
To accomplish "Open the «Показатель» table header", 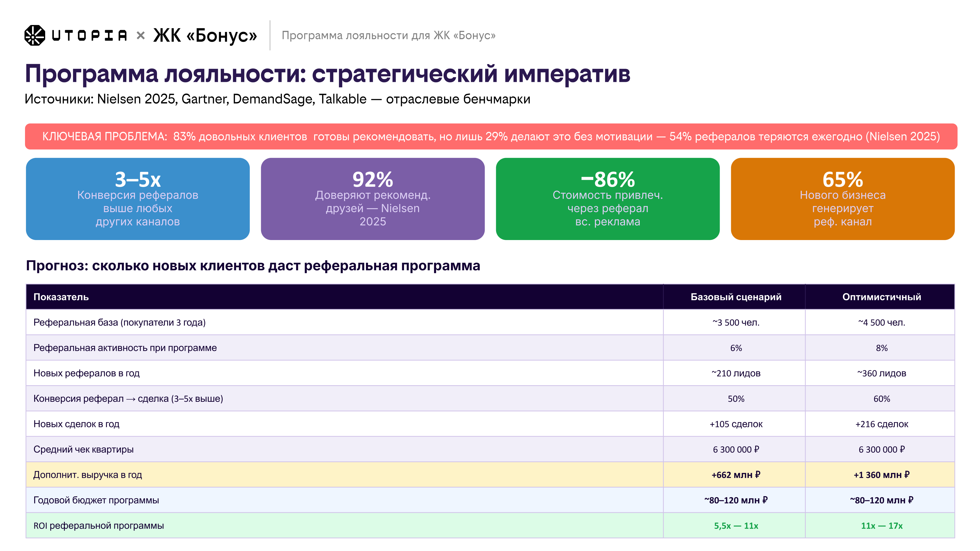I will pos(62,297).
